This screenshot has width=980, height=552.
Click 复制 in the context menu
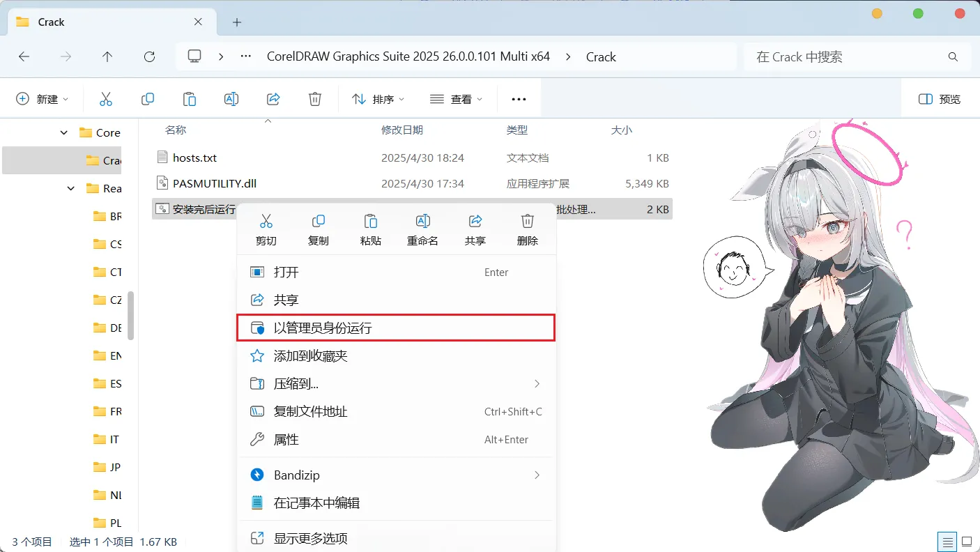tap(319, 230)
